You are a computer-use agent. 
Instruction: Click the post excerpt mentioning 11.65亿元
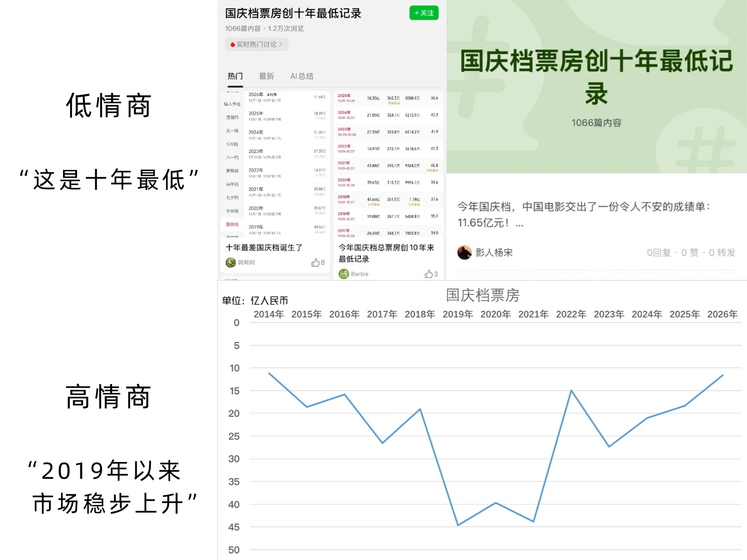coord(584,214)
